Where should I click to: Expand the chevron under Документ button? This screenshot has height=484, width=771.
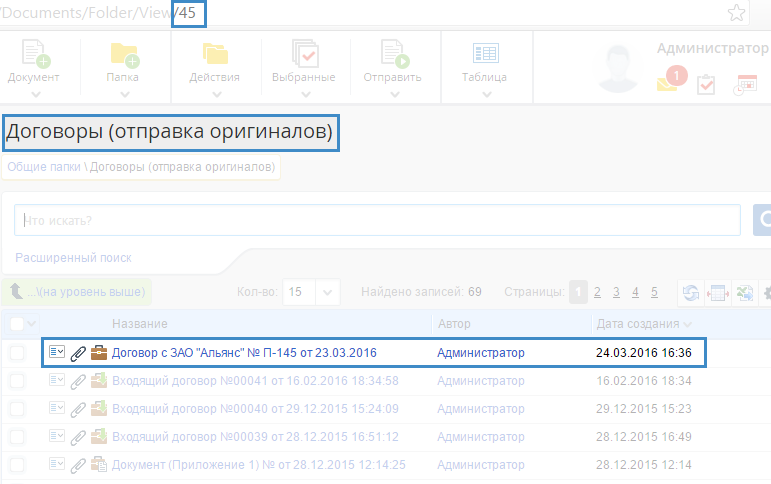click(x=35, y=94)
